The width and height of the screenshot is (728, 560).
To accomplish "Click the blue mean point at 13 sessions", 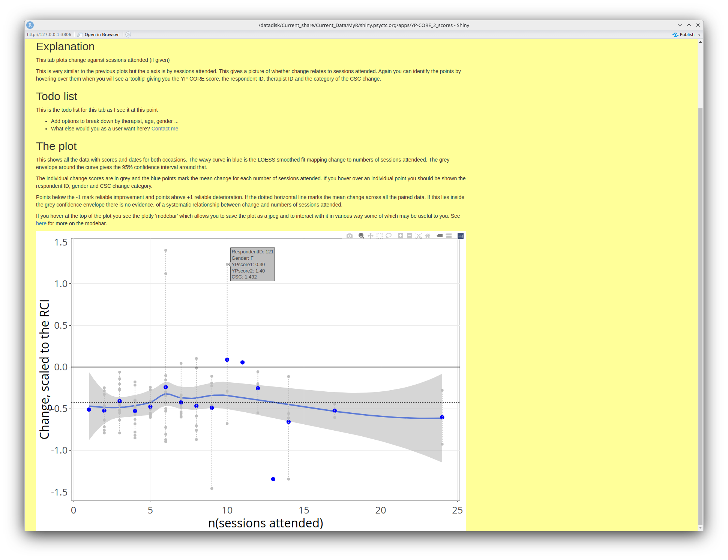I will tap(273, 479).
